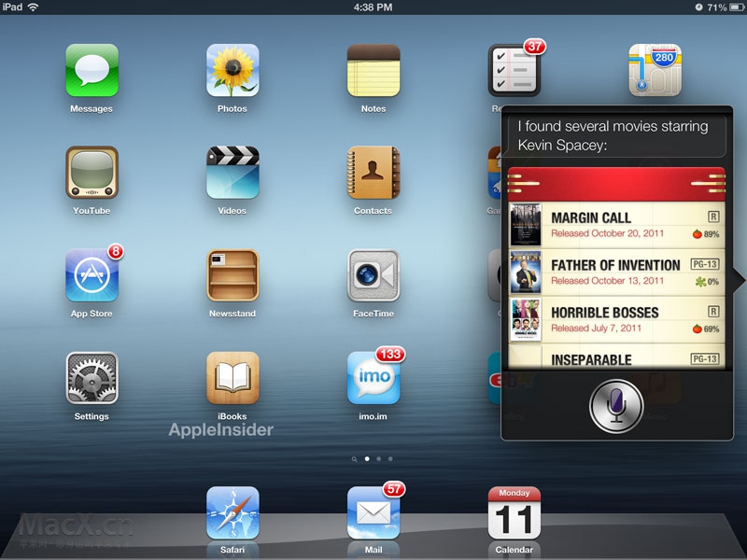Screen dimensions: 747x560
Task: Tap the Inseparable PG-13 rating badge
Action: click(705, 358)
